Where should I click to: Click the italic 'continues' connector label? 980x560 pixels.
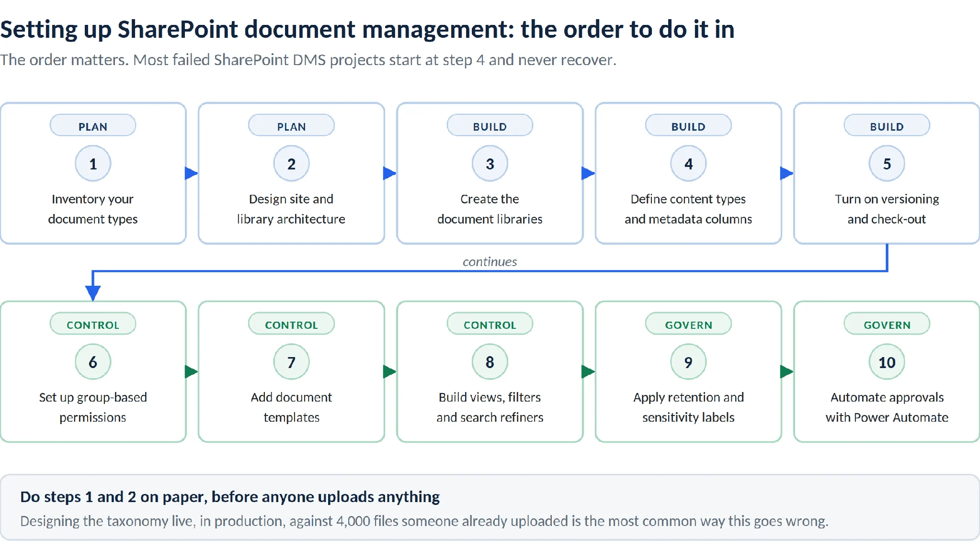tap(490, 261)
